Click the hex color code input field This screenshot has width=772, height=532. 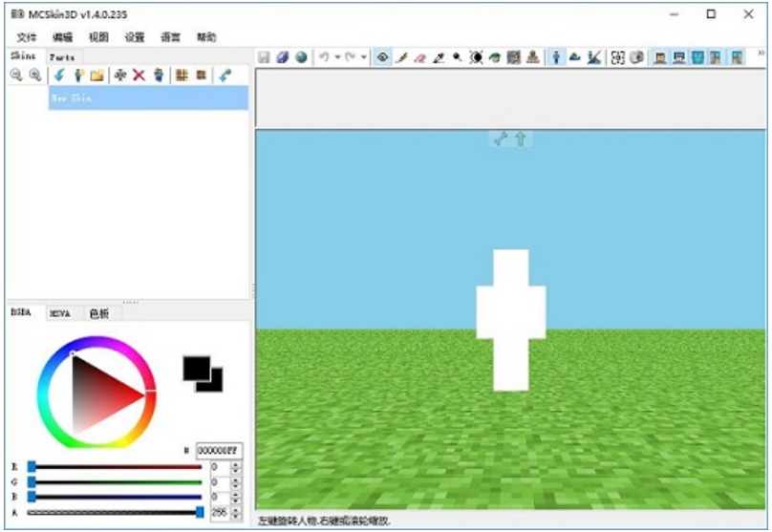point(219,450)
